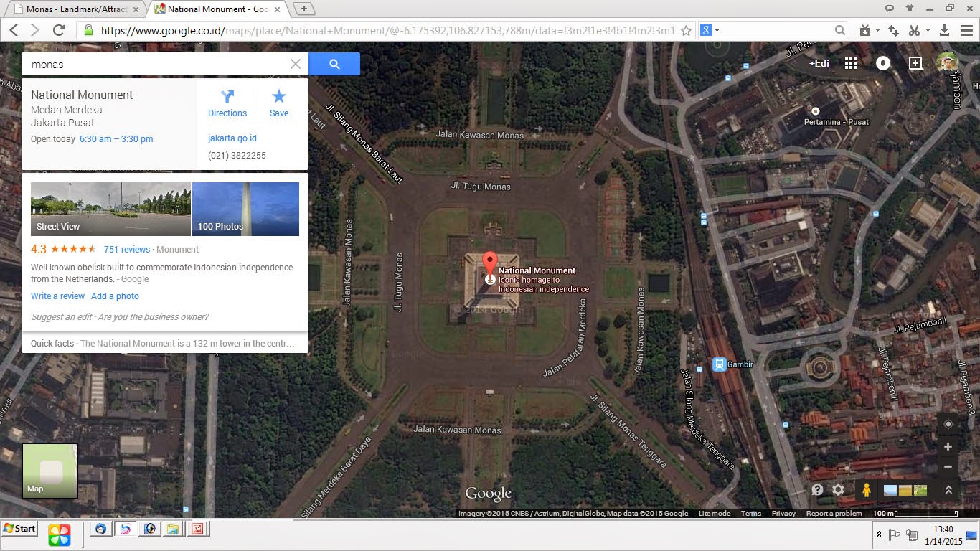The image size is (980, 551).
Task: Click the first imagery thumbnail in bottom bar
Action: [890, 491]
